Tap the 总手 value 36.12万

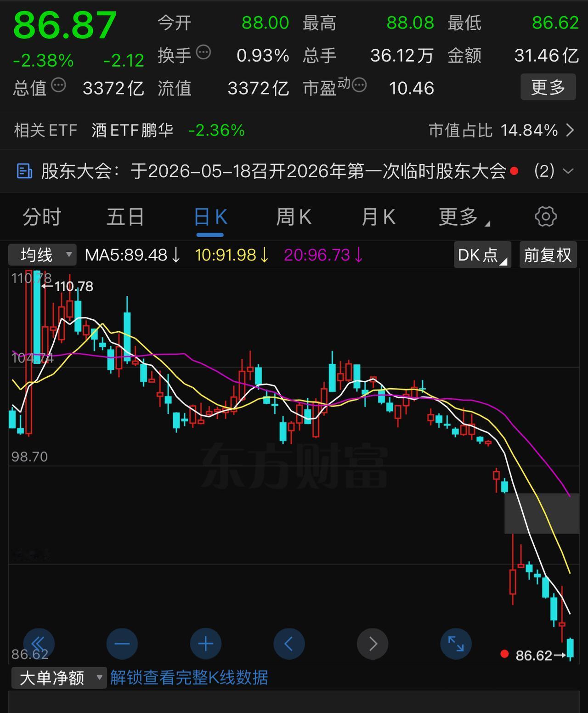tap(402, 56)
